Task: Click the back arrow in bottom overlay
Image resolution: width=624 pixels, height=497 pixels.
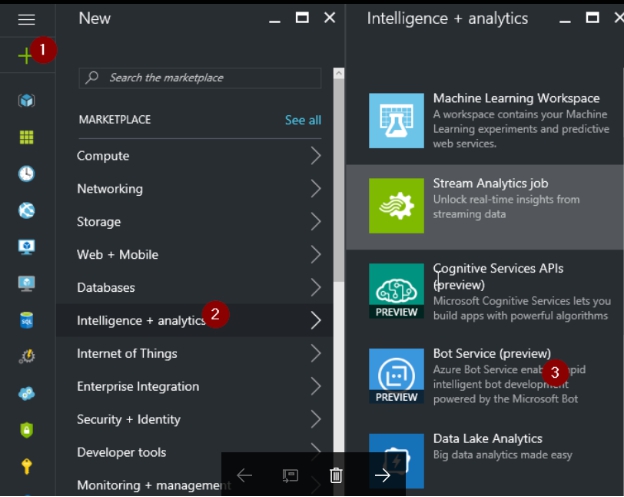Action: tap(244, 475)
